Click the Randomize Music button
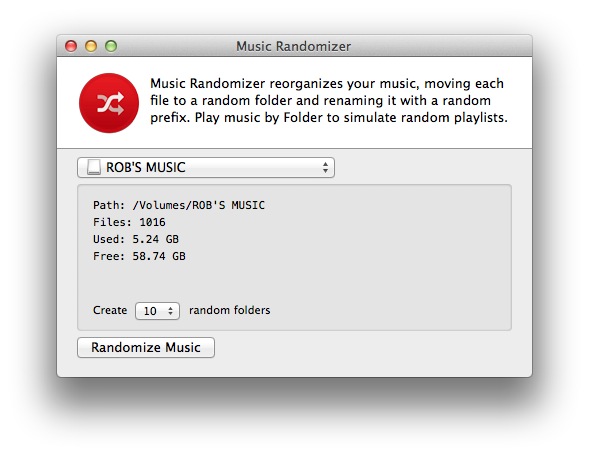 [x=146, y=347]
